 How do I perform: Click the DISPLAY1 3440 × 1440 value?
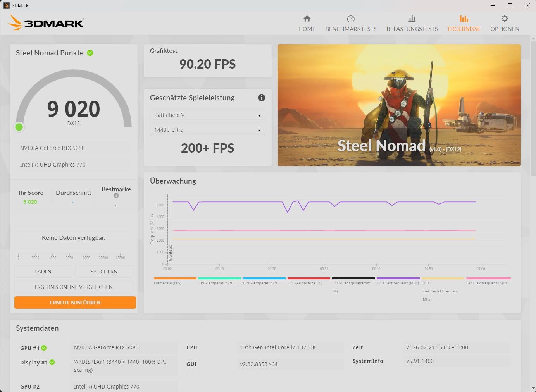coord(124,366)
